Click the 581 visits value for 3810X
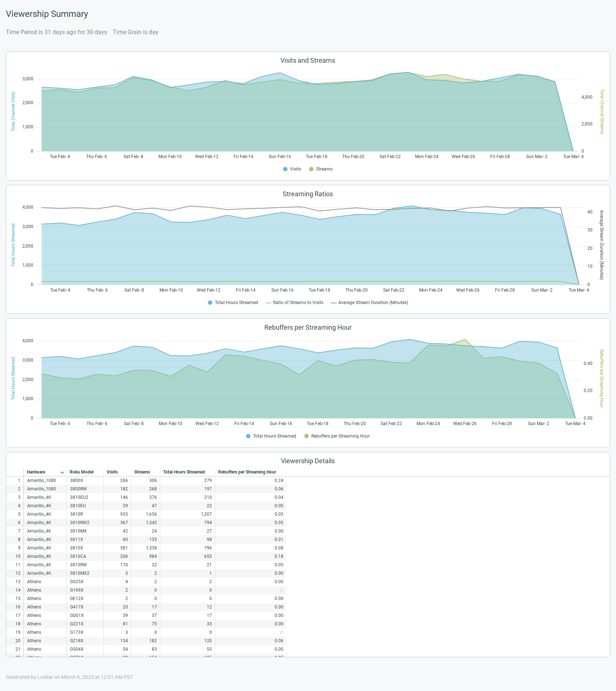This screenshot has height=691, width=616. pyautogui.click(x=124, y=548)
